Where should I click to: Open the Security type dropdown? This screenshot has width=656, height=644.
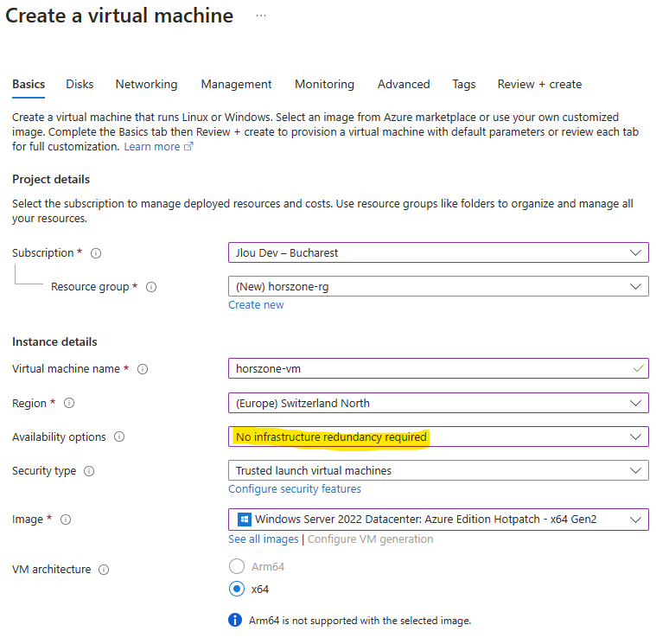(438, 471)
